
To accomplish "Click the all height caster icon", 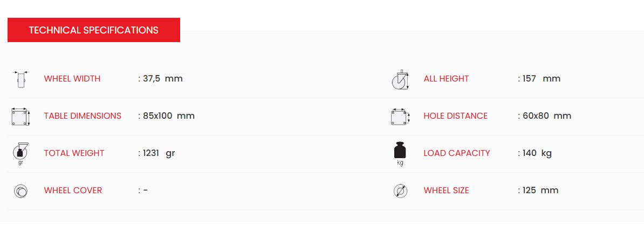I will (400, 80).
